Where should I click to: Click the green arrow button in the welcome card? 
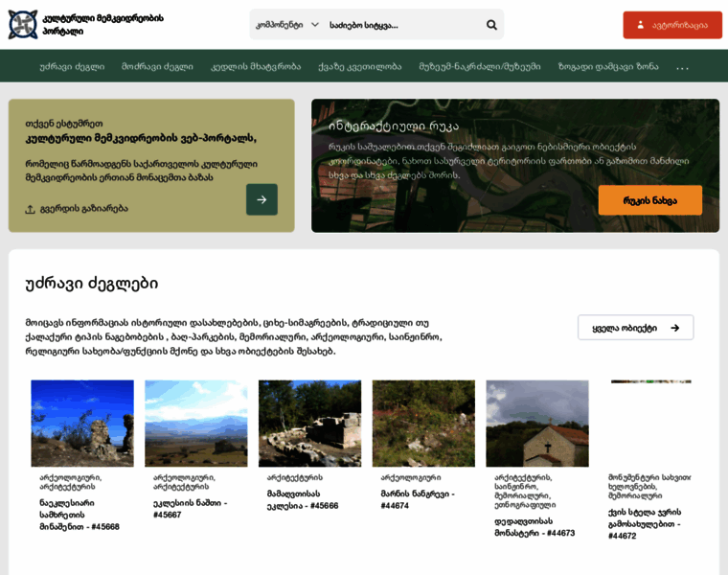coord(262,199)
